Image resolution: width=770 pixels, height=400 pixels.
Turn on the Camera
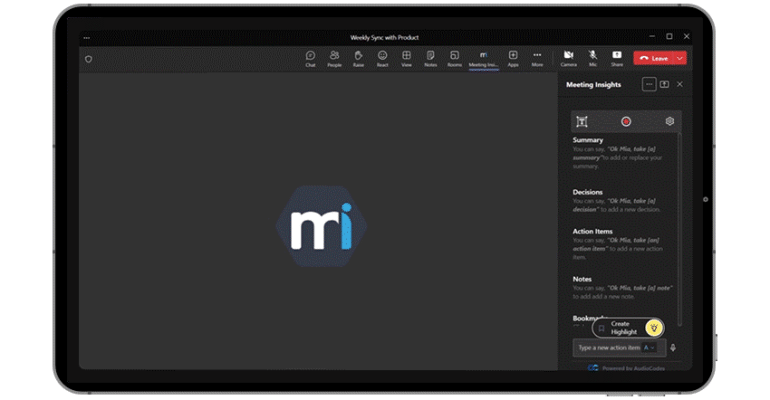tap(569, 58)
